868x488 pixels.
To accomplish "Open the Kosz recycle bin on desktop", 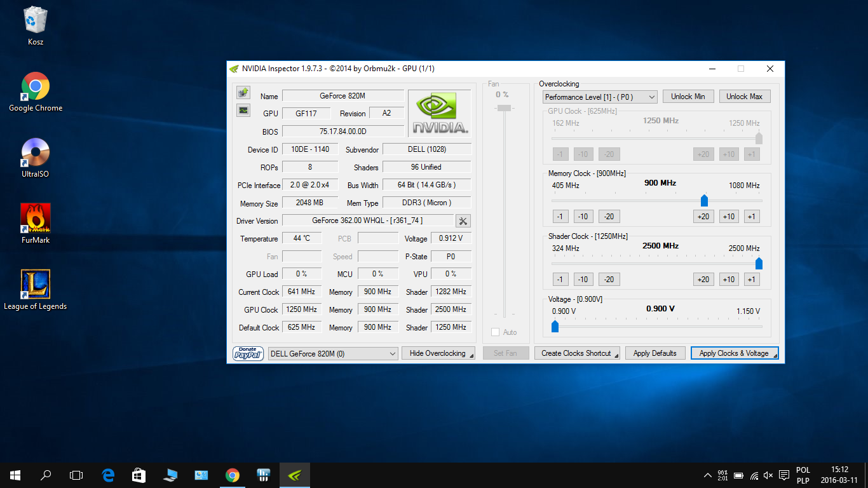I will coord(36,25).
